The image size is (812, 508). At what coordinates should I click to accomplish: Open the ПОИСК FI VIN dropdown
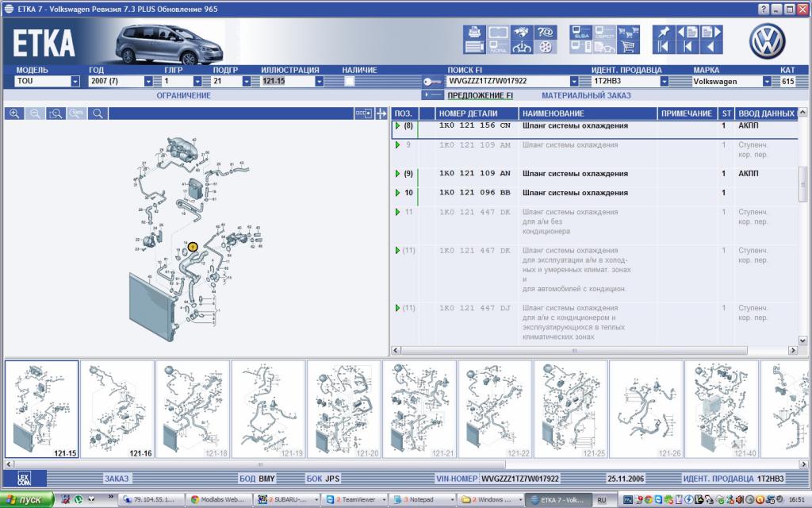click(574, 82)
